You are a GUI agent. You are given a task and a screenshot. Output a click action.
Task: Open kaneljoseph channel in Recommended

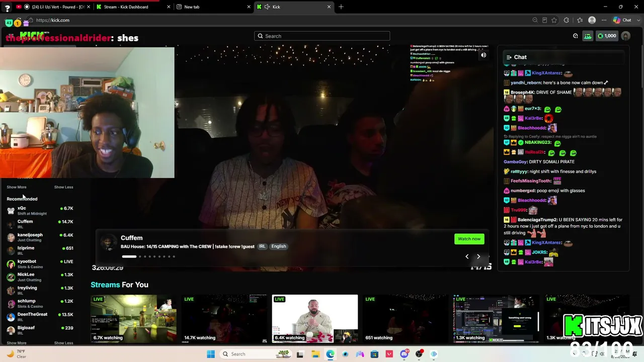(40, 237)
